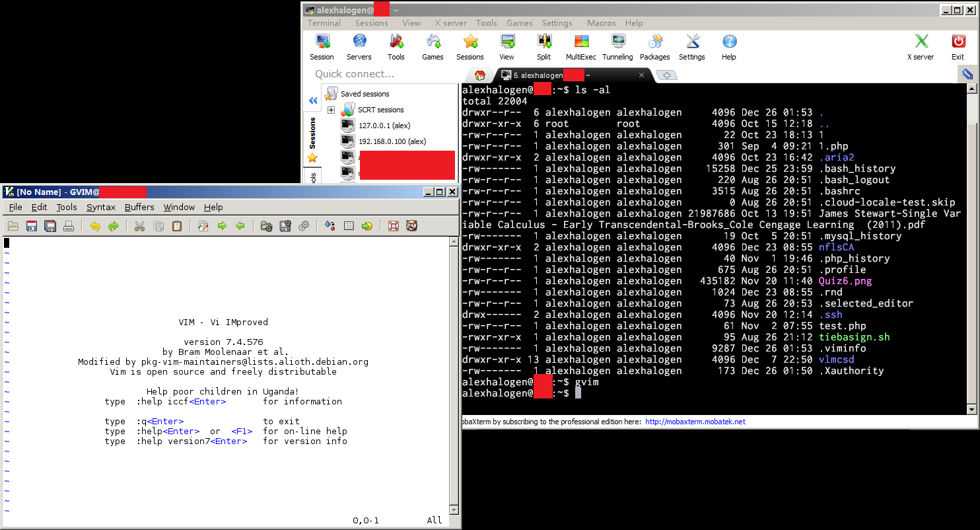Open the X server menu in MobaXterm
This screenshot has height=530, width=980.
(450, 23)
